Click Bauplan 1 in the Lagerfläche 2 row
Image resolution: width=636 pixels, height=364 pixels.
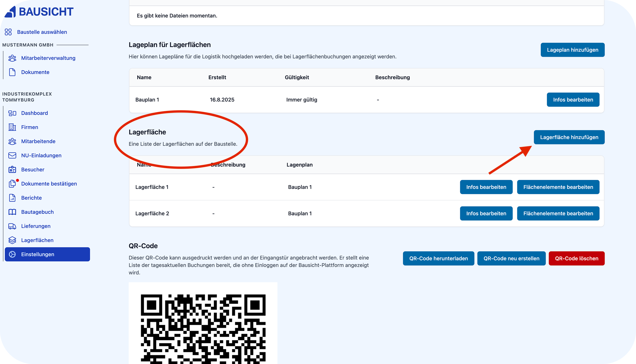[x=300, y=213]
